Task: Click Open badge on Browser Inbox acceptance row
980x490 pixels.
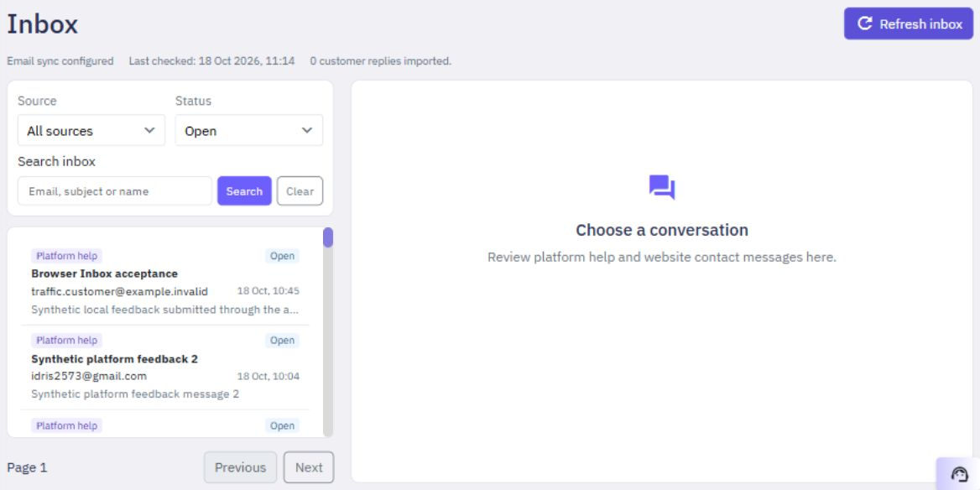Action: point(283,256)
